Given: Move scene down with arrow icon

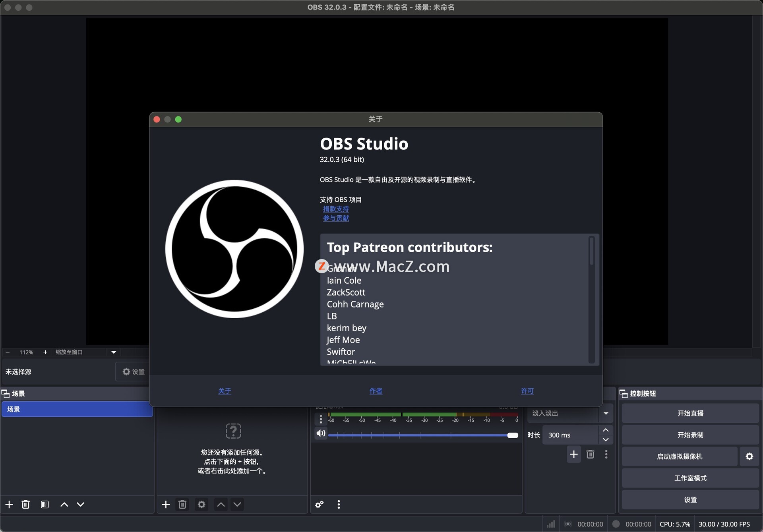Looking at the screenshot, I should pos(81,505).
